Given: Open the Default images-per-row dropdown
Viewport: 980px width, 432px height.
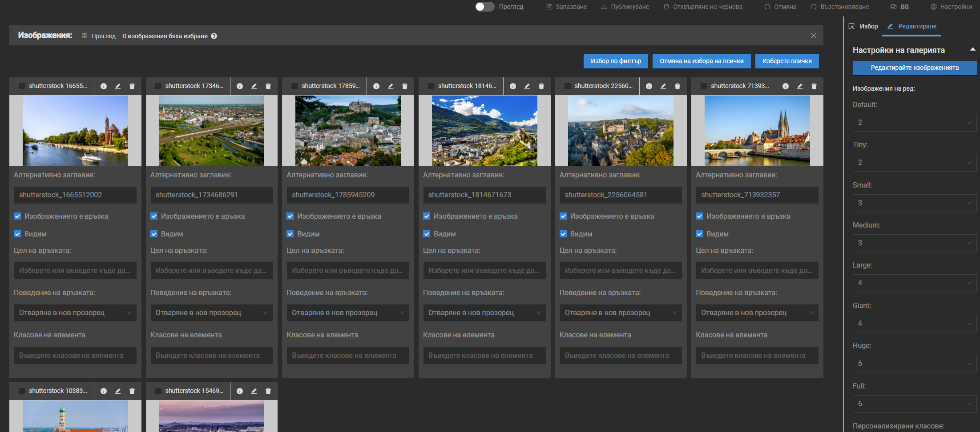Looking at the screenshot, I should click(914, 123).
